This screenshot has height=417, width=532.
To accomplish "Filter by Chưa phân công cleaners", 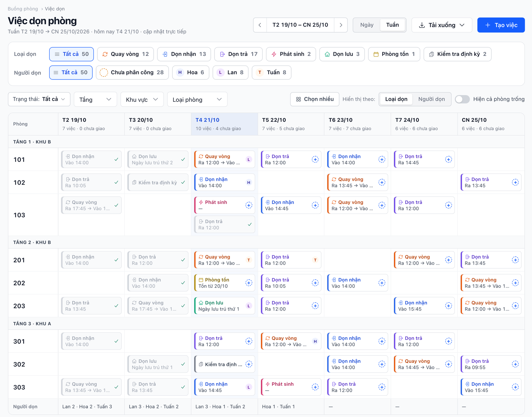I will [x=132, y=72].
